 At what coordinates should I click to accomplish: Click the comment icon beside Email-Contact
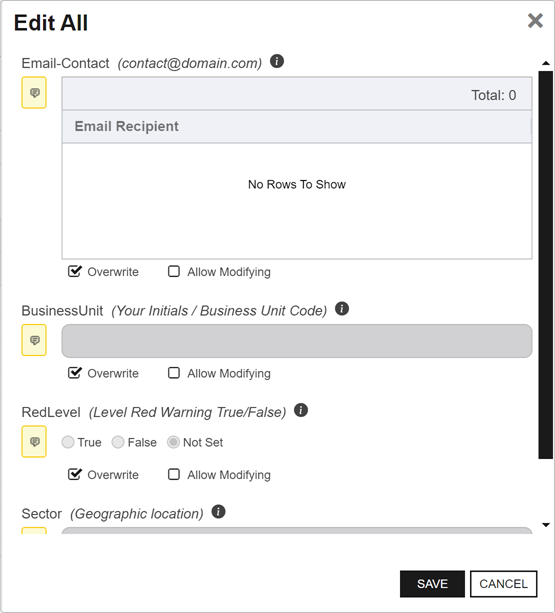click(x=34, y=93)
